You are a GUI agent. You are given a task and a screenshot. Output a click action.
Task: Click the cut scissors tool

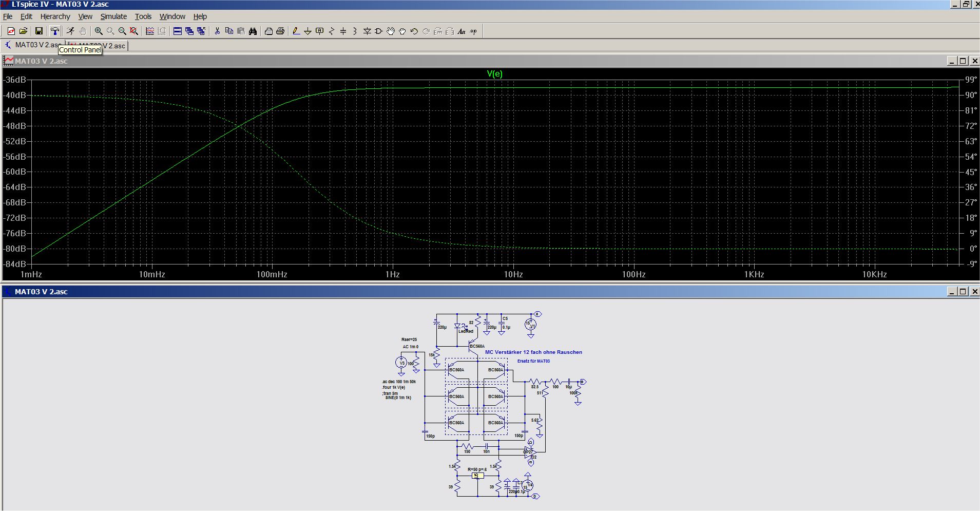tap(217, 31)
